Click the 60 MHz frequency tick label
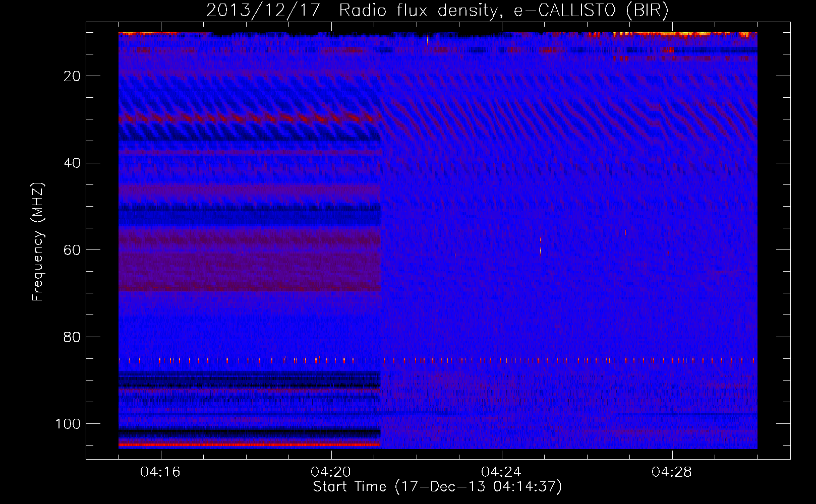 click(x=72, y=250)
